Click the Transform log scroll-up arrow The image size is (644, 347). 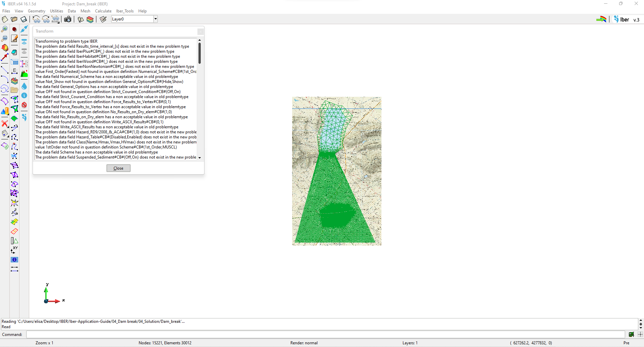click(x=199, y=40)
